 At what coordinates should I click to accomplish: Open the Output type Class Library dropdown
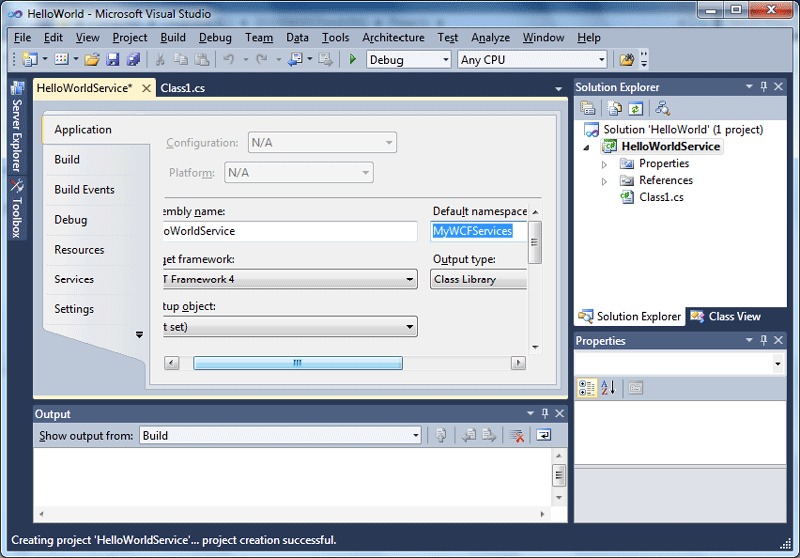479,280
